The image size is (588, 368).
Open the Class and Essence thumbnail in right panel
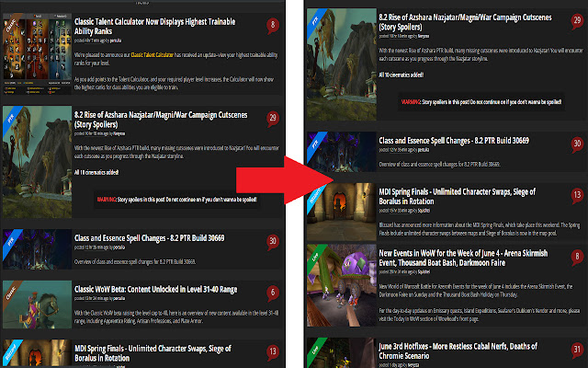pyautogui.click(x=342, y=152)
